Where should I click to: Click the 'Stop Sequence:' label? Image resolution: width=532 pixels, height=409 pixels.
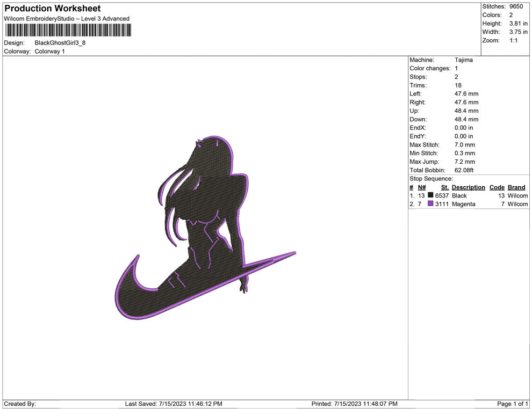(431, 179)
